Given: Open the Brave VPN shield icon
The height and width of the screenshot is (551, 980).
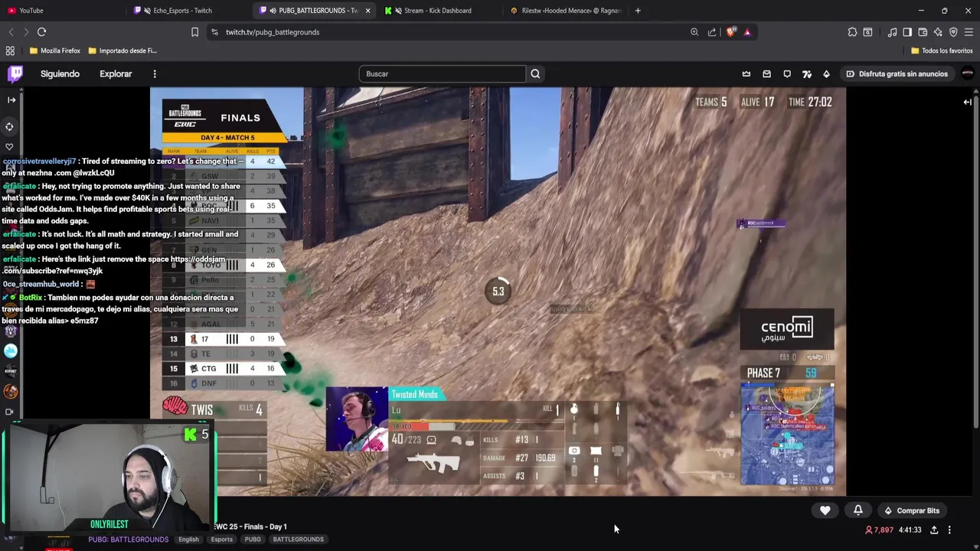Looking at the screenshot, I should [x=953, y=32].
